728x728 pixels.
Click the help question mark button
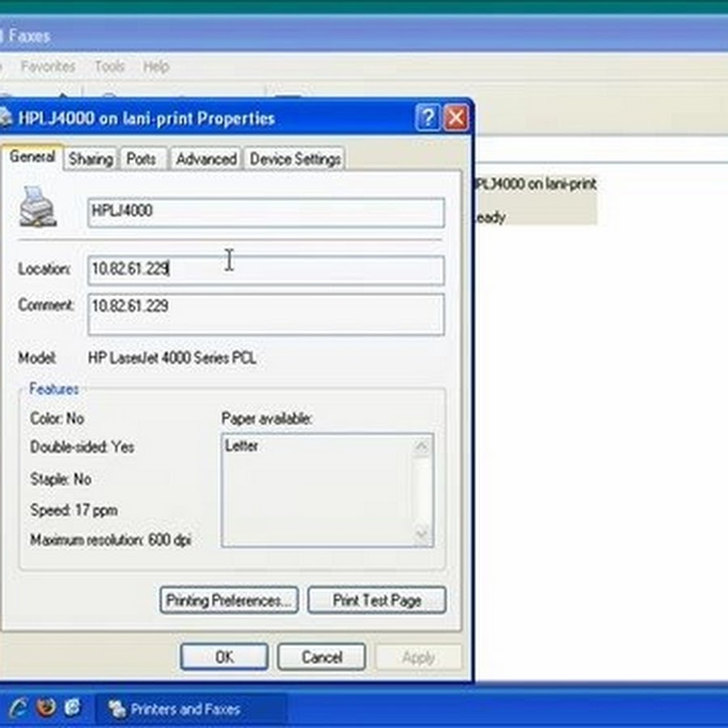point(428,119)
